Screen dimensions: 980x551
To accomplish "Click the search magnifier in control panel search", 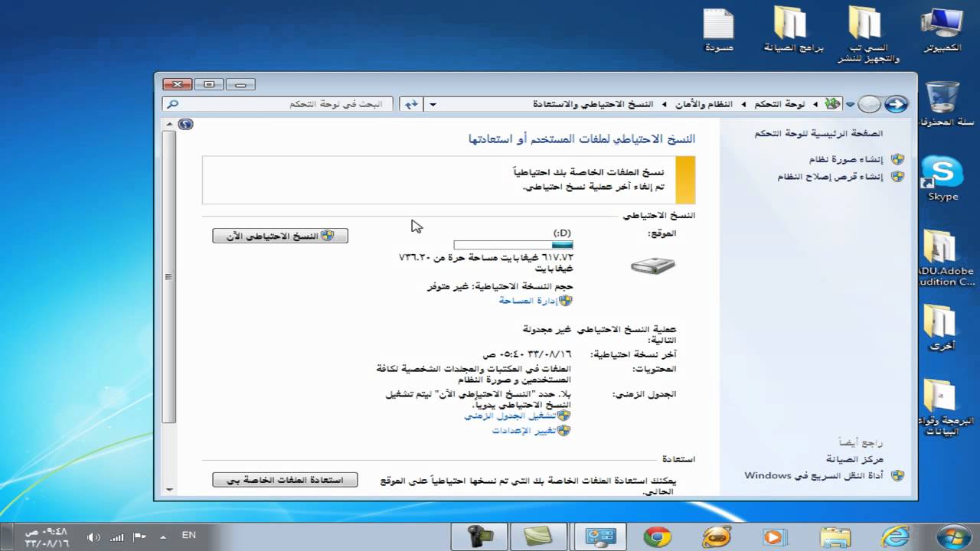I will tap(173, 104).
